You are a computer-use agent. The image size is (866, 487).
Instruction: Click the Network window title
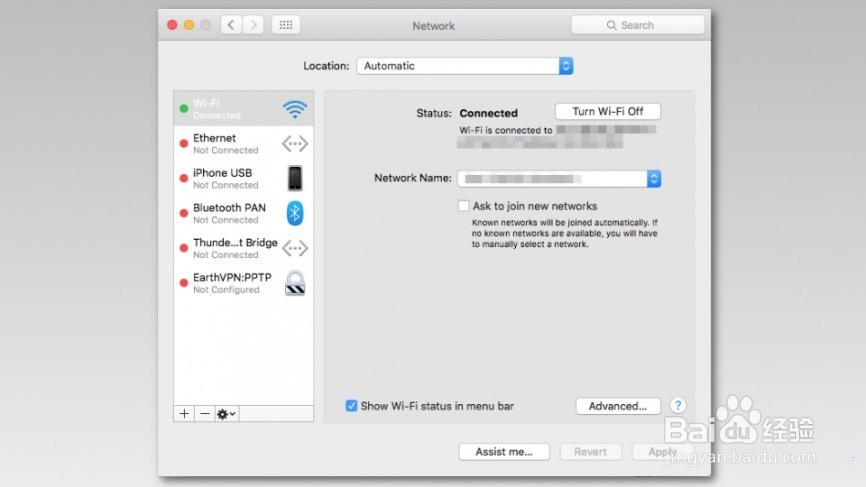point(434,26)
